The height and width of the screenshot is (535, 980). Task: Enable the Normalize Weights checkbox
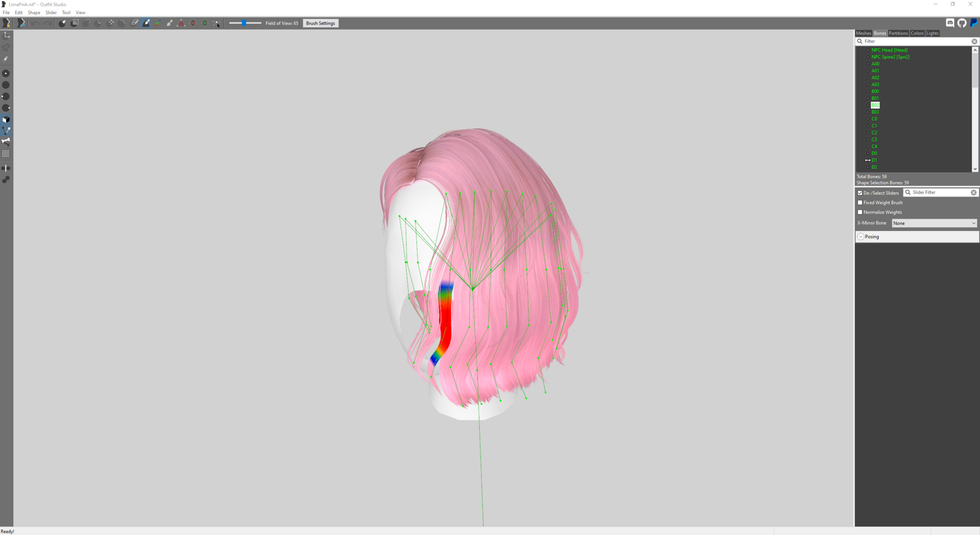point(860,212)
